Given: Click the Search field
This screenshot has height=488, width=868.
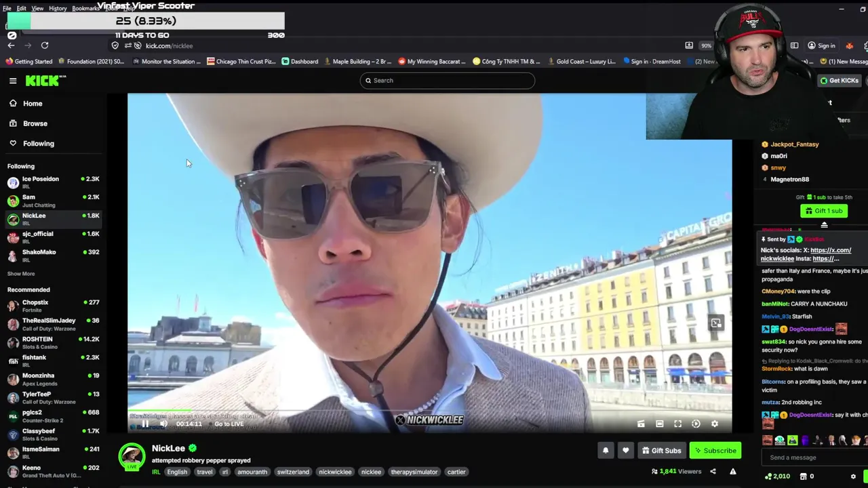Looking at the screenshot, I should coord(448,81).
